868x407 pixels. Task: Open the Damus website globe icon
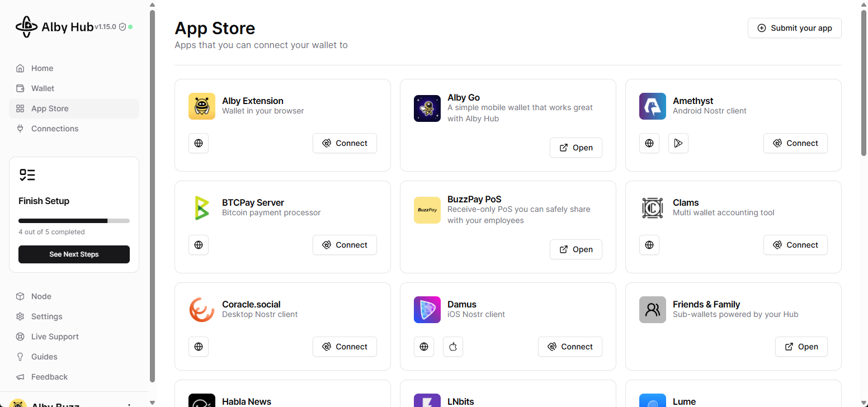pos(424,347)
